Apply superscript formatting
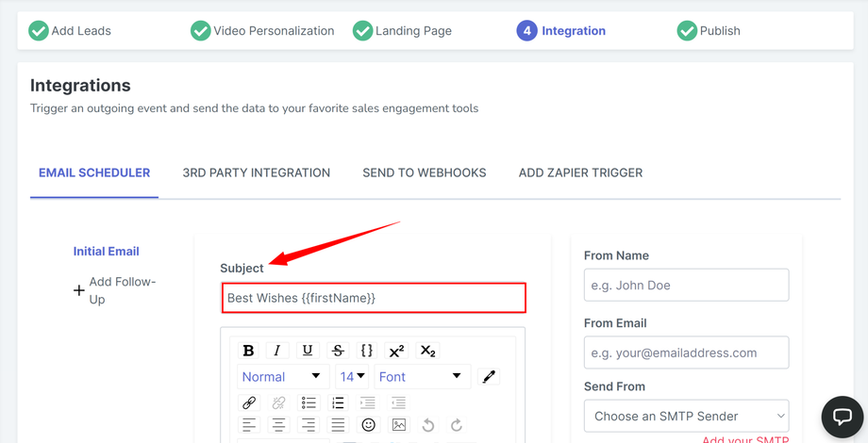868x443 pixels. [396, 351]
